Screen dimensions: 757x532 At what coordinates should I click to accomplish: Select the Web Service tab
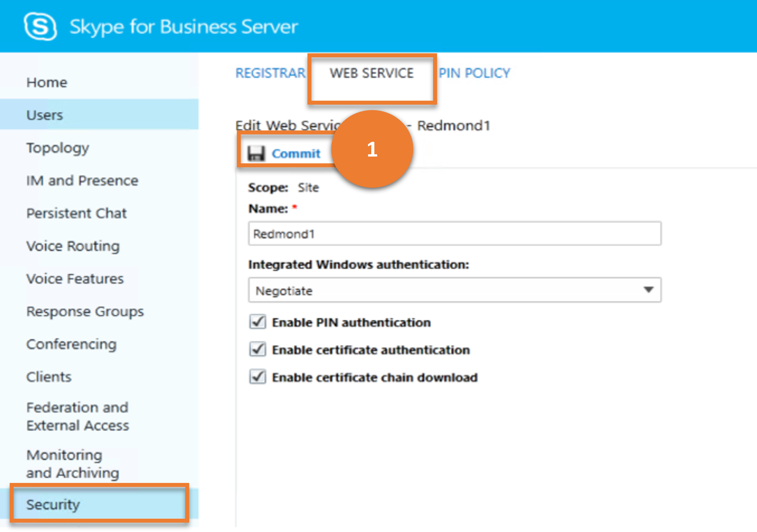tap(372, 73)
